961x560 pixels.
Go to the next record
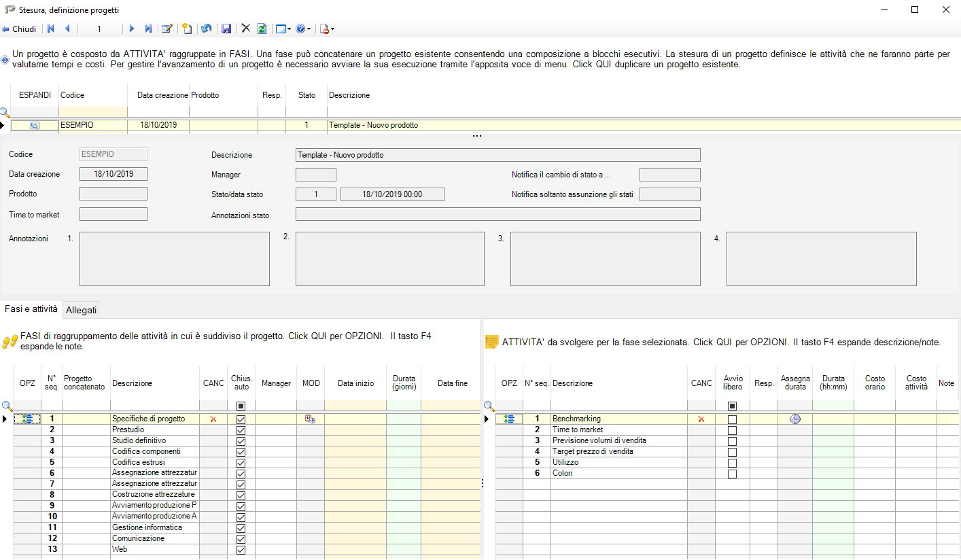(132, 29)
